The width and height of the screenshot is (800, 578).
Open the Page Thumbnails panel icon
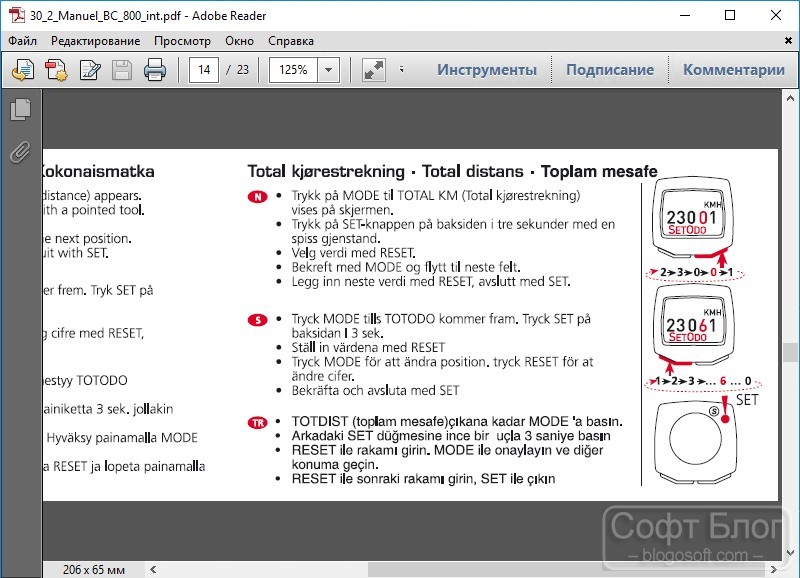(x=20, y=110)
